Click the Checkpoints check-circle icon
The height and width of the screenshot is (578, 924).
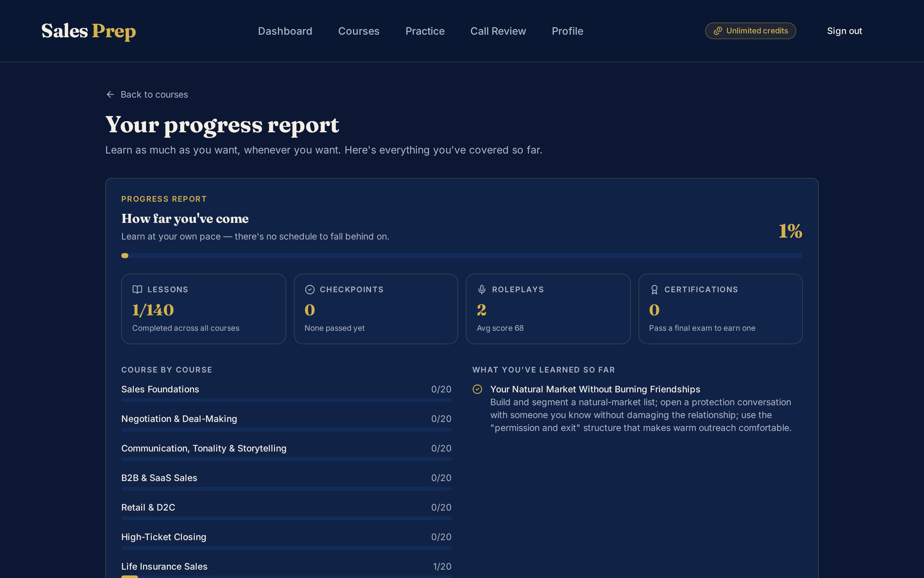[x=310, y=289]
